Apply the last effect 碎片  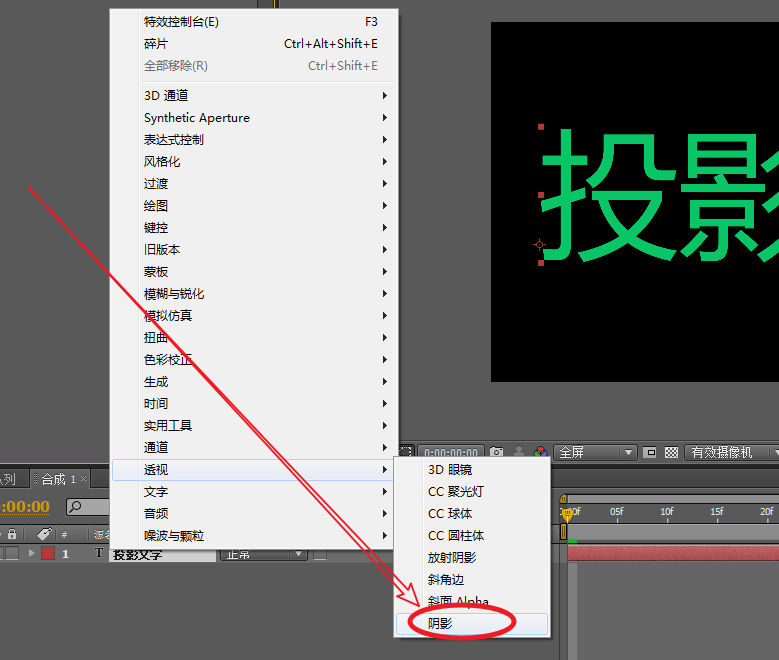(254, 44)
